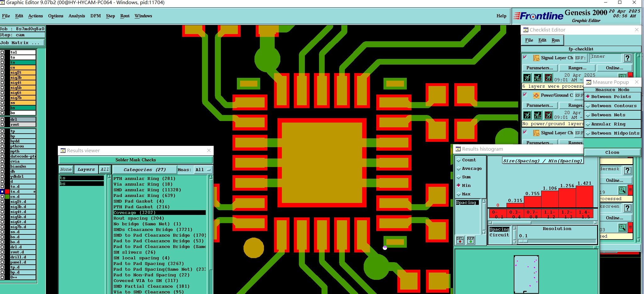Click Parameters... under first Signal Layer check

[540, 68]
